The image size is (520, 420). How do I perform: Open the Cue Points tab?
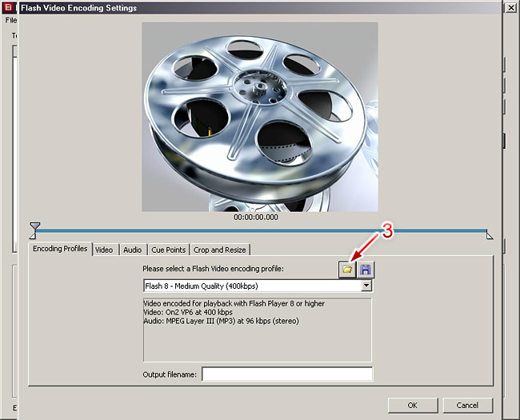click(x=169, y=250)
